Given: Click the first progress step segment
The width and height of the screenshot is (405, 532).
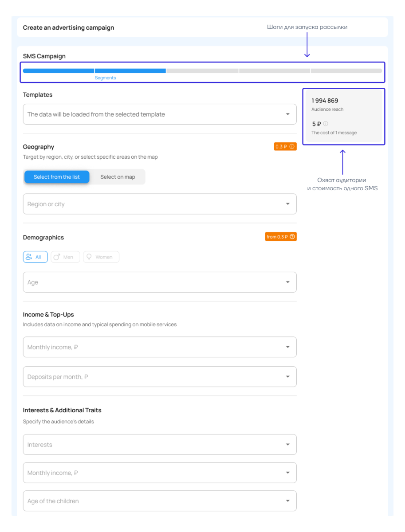Looking at the screenshot, I should pos(59,70).
